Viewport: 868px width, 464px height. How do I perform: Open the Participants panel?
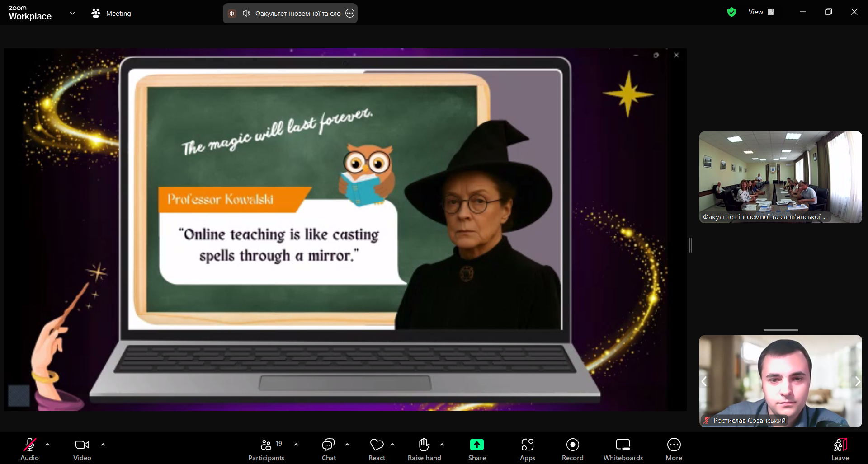[266, 449]
